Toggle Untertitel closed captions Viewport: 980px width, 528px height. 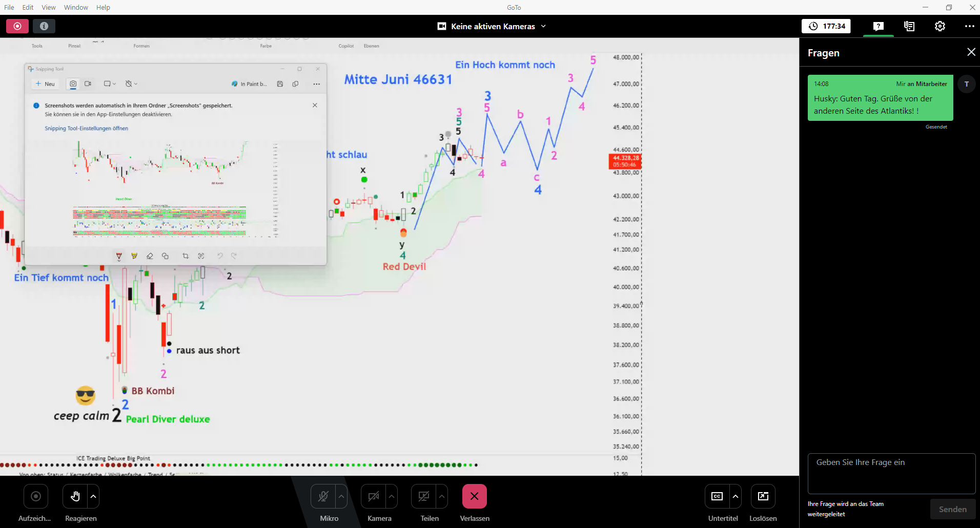point(717,496)
